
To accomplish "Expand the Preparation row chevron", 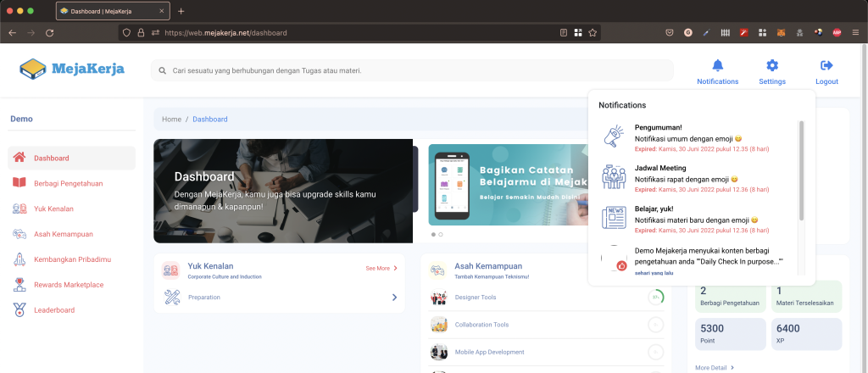I will pyautogui.click(x=395, y=298).
